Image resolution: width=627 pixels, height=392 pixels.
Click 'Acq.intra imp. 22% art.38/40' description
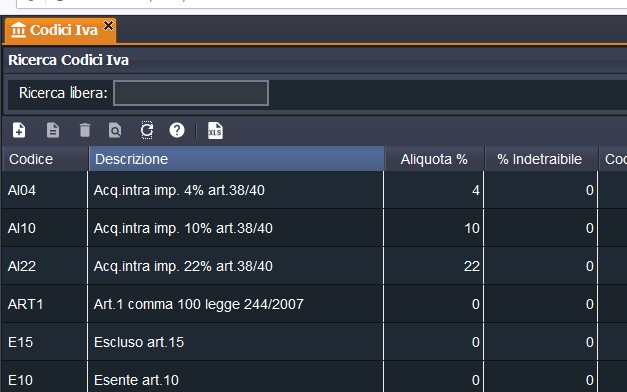tap(183, 266)
